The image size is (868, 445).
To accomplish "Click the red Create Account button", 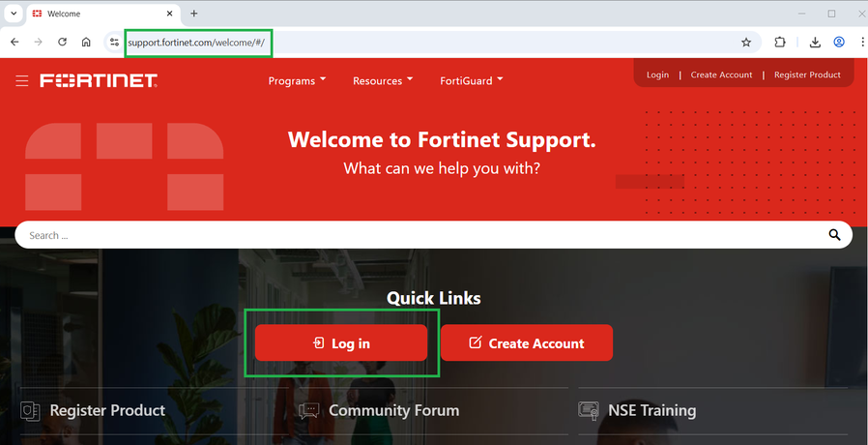I will pyautogui.click(x=527, y=343).
